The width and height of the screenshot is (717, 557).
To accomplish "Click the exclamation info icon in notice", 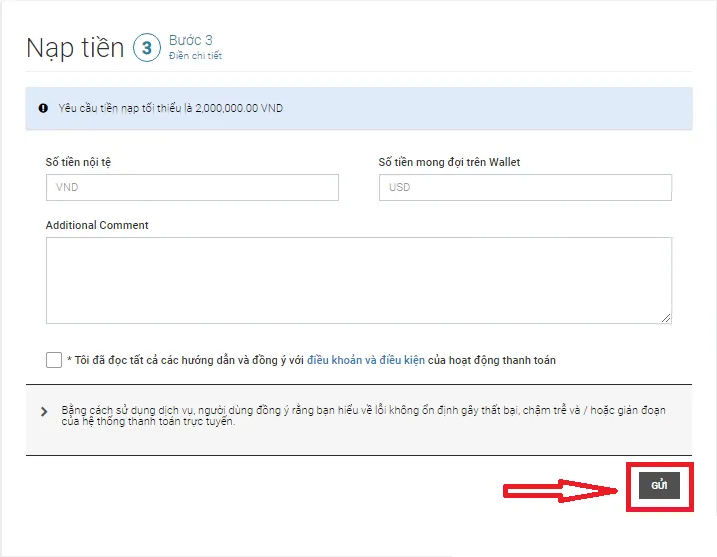I will point(43,108).
